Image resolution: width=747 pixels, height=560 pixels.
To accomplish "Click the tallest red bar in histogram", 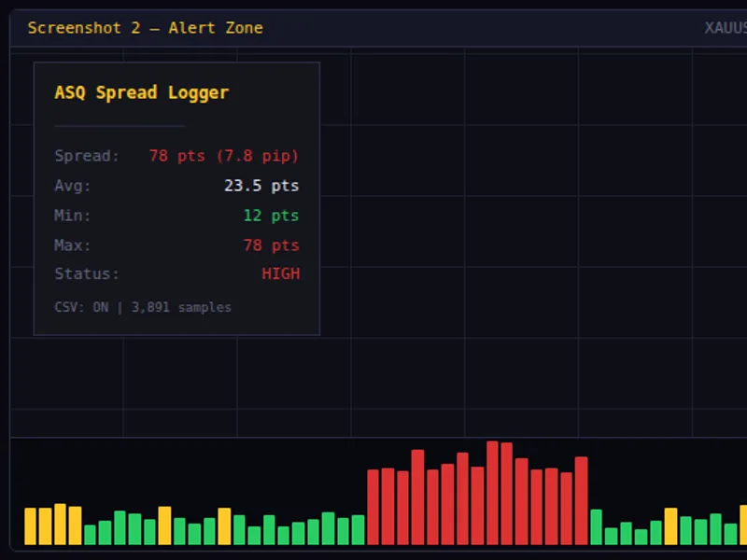I will click(x=492, y=493).
